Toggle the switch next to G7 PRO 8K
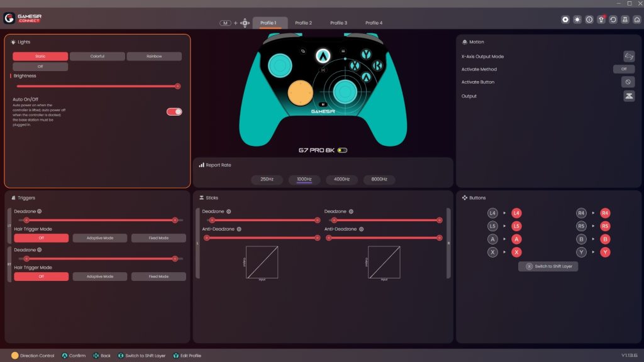Screen dimensions: 644x362 click(342, 150)
